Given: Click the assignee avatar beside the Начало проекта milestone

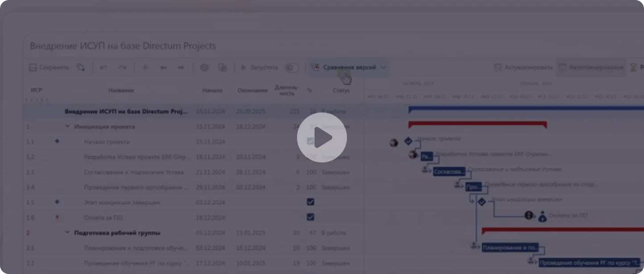Looking at the screenshot, I should pyautogui.click(x=393, y=142).
